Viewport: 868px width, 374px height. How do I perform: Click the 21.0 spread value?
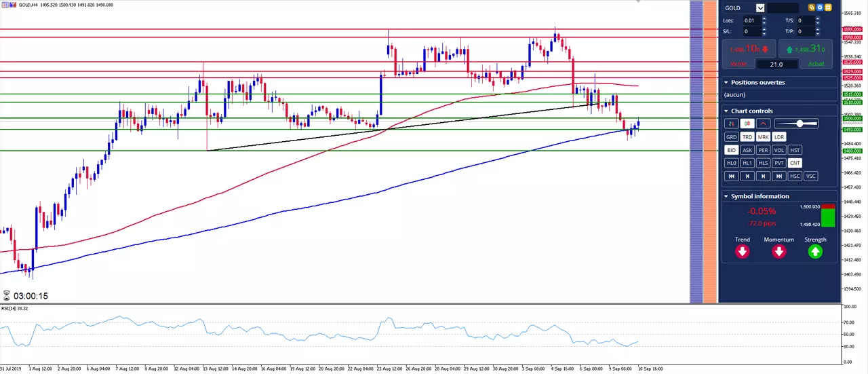coord(778,64)
